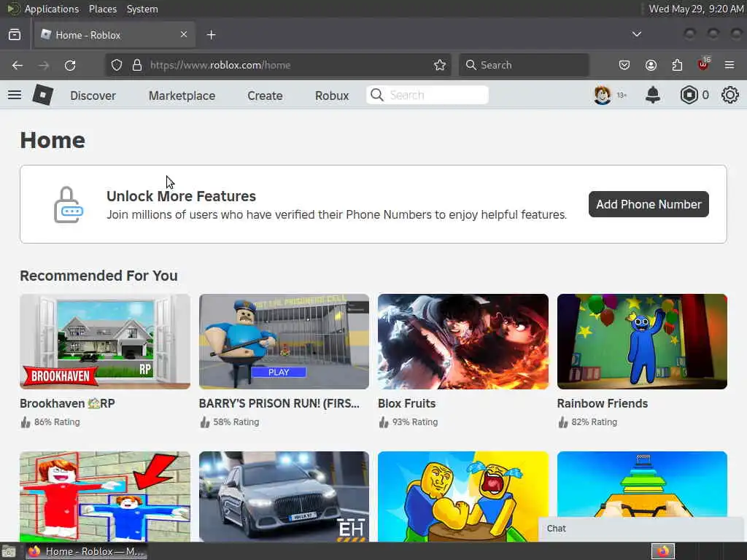The width and height of the screenshot is (747, 560).
Task: Click the 82% Rating text
Action: (x=594, y=422)
